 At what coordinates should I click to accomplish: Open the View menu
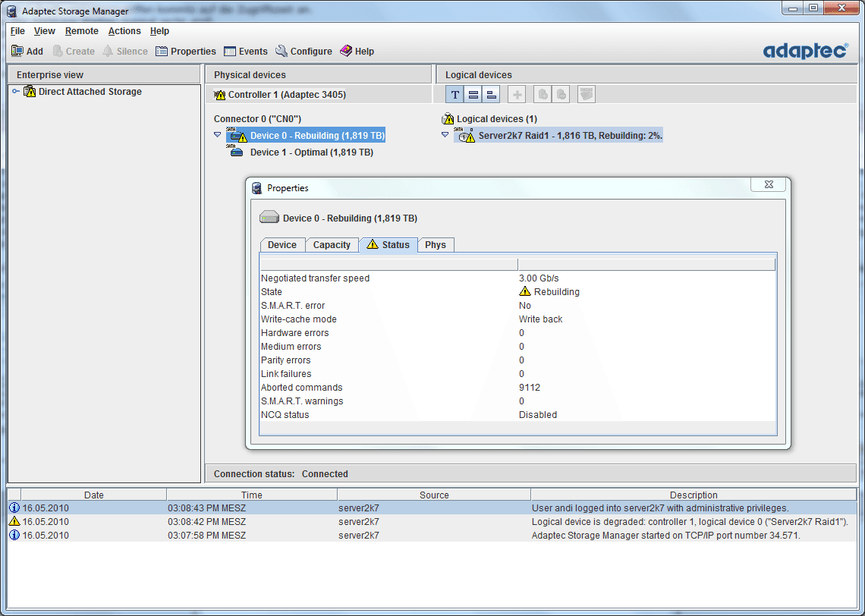point(44,31)
